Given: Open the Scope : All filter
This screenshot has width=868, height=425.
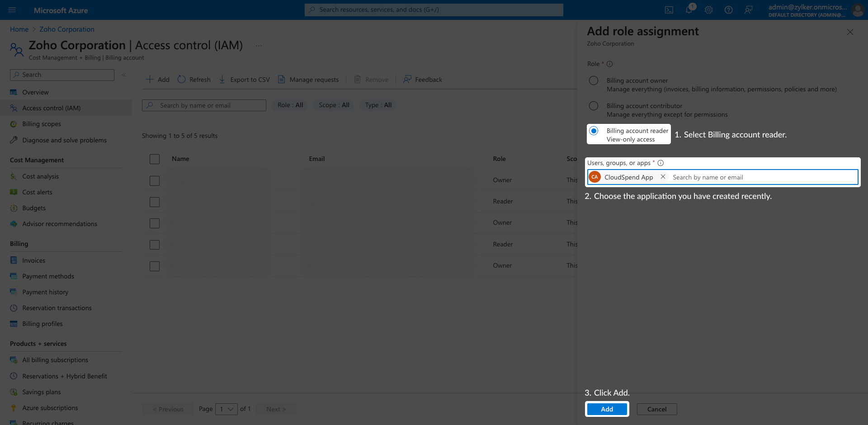Looking at the screenshot, I should click(334, 105).
